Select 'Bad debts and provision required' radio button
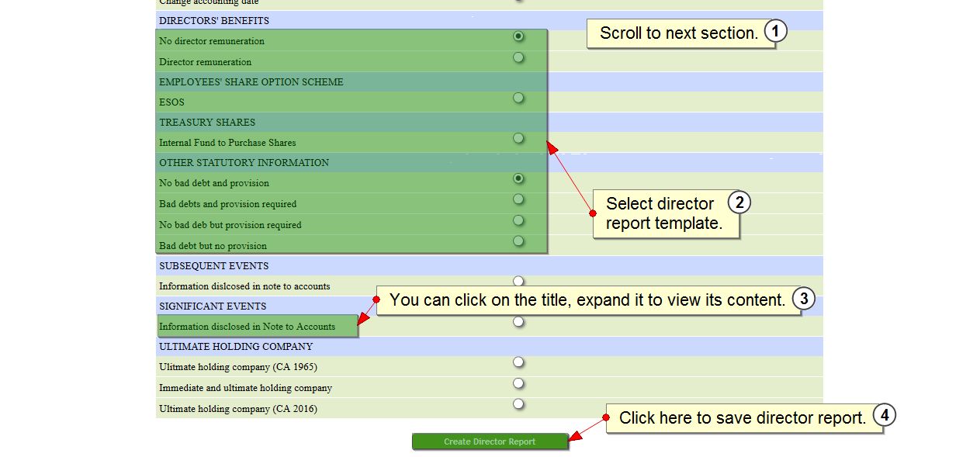 518,199
